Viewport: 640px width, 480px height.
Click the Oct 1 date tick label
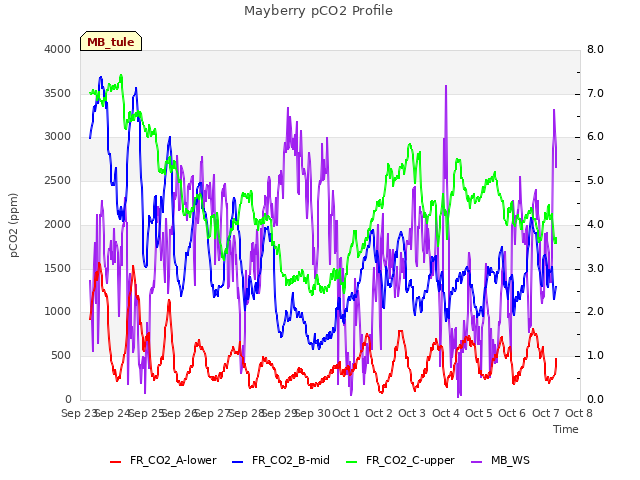pos(346,413)
